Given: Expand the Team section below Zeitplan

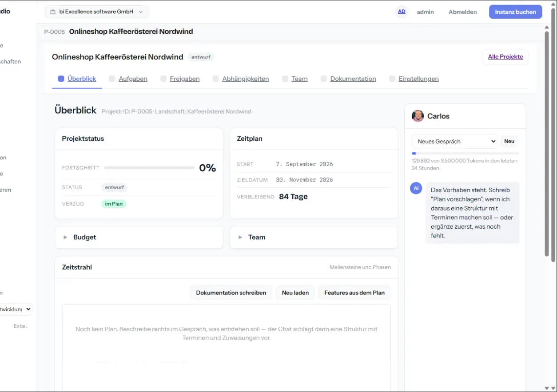Looking at the screenshot, I should point(314,237).
